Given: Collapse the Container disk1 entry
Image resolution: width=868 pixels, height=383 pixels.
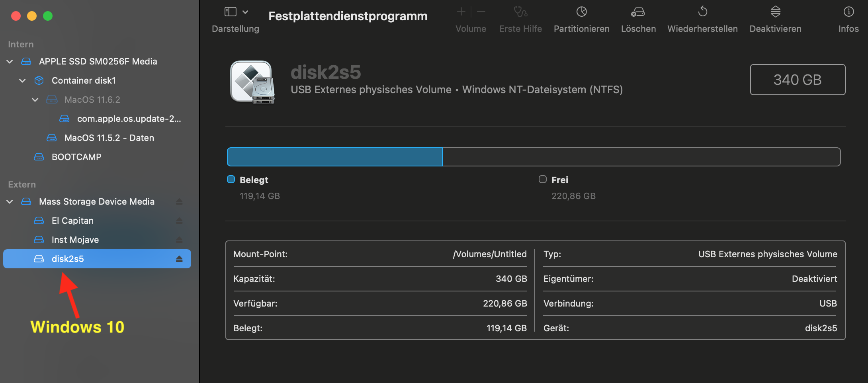Looking at the screenshot, I should 23,80.
